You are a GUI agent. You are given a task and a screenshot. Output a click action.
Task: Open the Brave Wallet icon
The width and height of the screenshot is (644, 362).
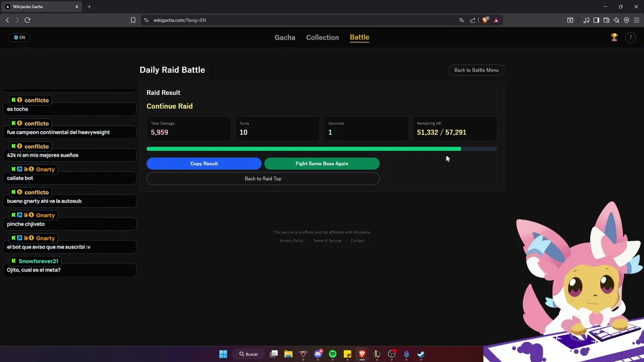coord(606,20)
